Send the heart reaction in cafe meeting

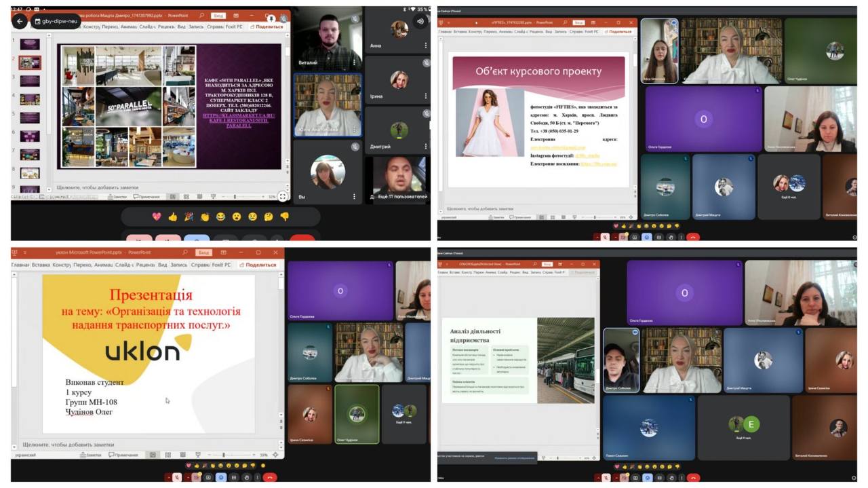pyautogui.click(x=157, y=217)
